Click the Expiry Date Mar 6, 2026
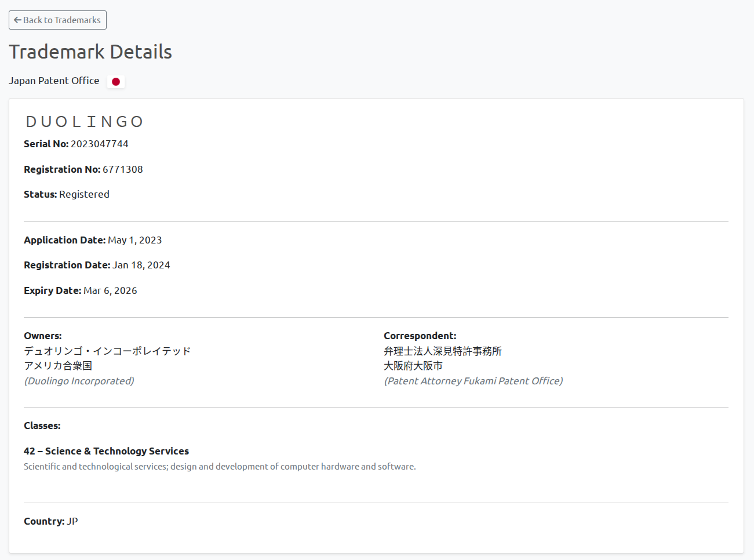 point(111,290)
